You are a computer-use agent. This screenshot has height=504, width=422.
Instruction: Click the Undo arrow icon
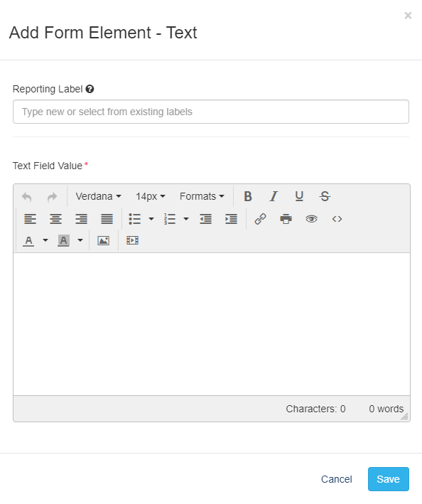(27, 196)
